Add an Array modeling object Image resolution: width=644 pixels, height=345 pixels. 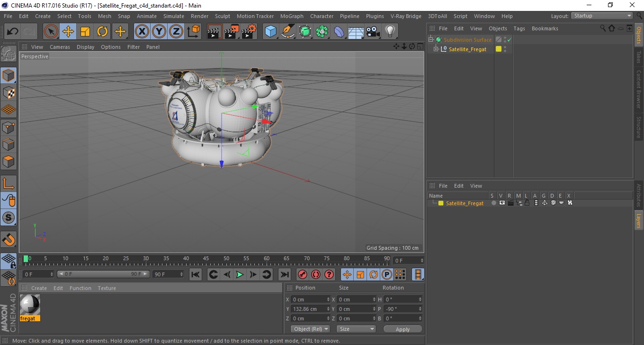coord(322,32)
